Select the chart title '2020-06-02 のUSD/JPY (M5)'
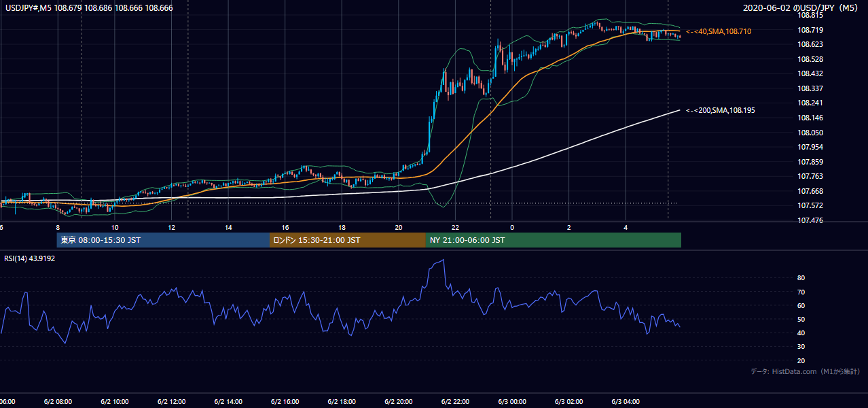Image resolution: width=868 pixels, height=408 pixels. click(x=802, y=7)
